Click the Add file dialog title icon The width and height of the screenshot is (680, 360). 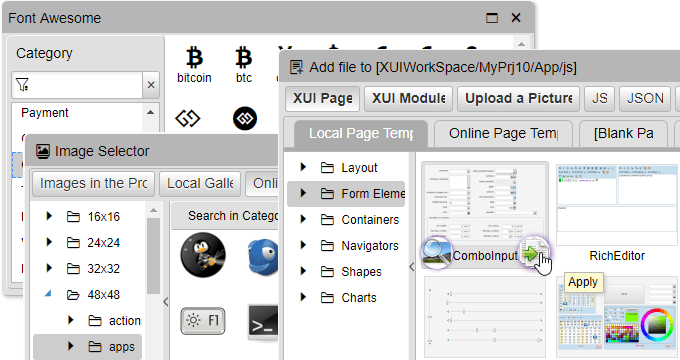(x=297, y=67)
